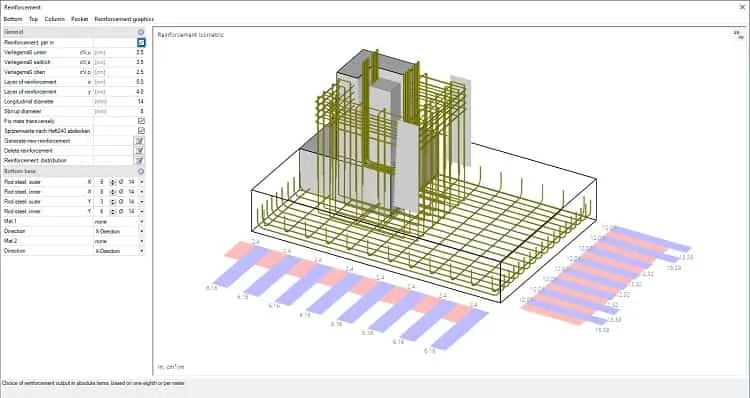Click the bar count field for Rod steel inner Y
This screenshot has height=398, width=750.
pos(102,211)
